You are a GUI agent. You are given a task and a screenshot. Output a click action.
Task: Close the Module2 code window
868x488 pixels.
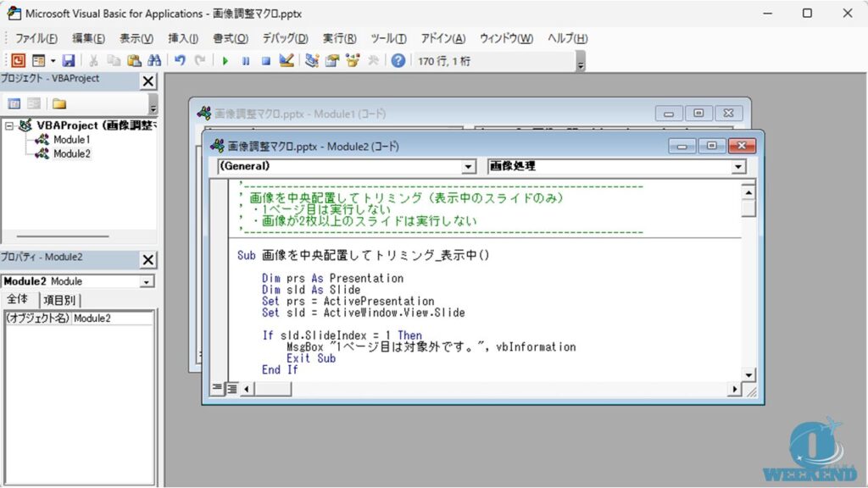coord(742,146)
